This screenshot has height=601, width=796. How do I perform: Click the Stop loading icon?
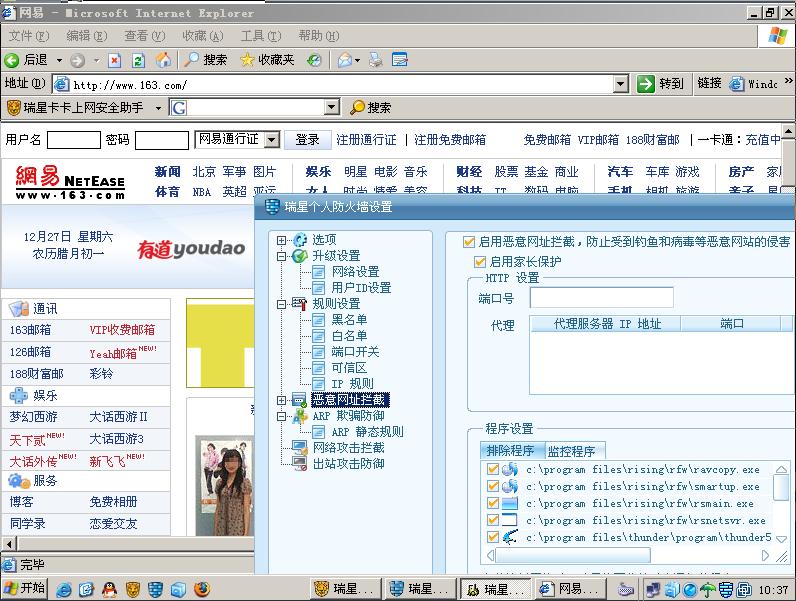point(115,60)
